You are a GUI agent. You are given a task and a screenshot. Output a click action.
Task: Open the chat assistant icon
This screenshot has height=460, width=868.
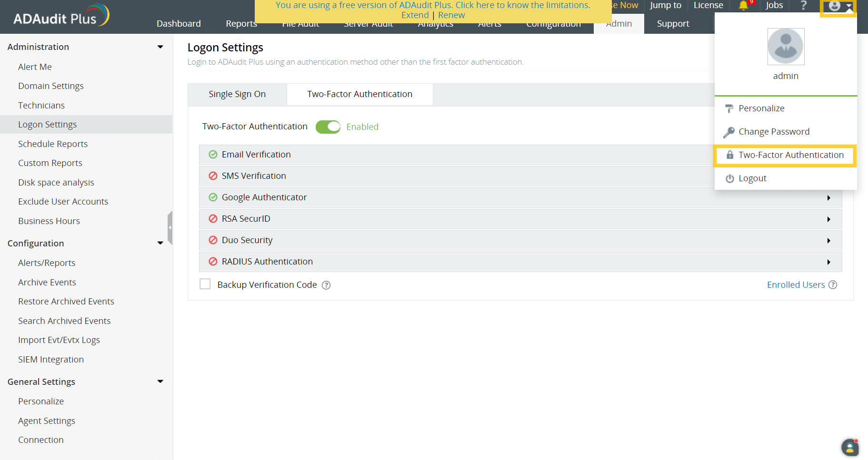tap(850, 447)
